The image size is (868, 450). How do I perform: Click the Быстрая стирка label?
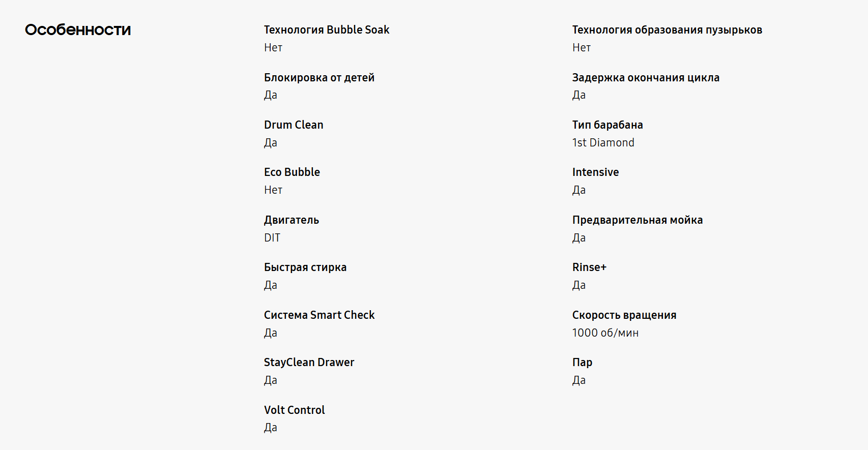(305, 267)
